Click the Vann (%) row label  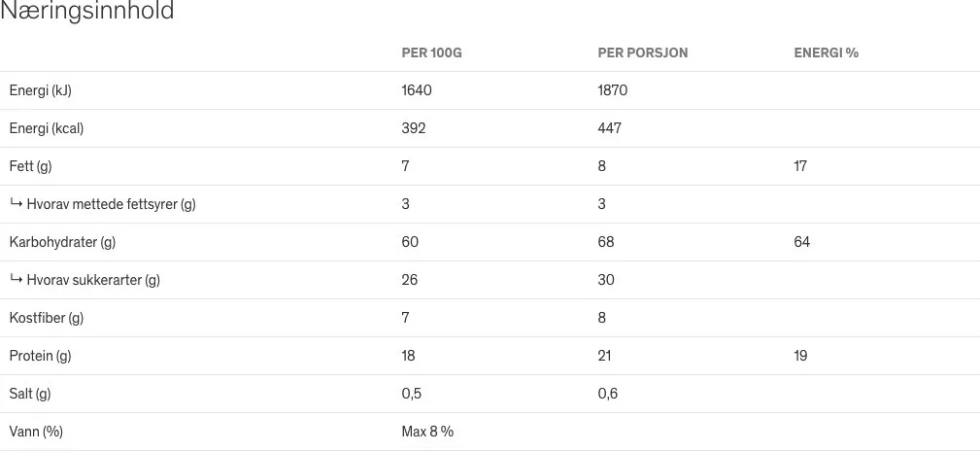coord(36,432)
